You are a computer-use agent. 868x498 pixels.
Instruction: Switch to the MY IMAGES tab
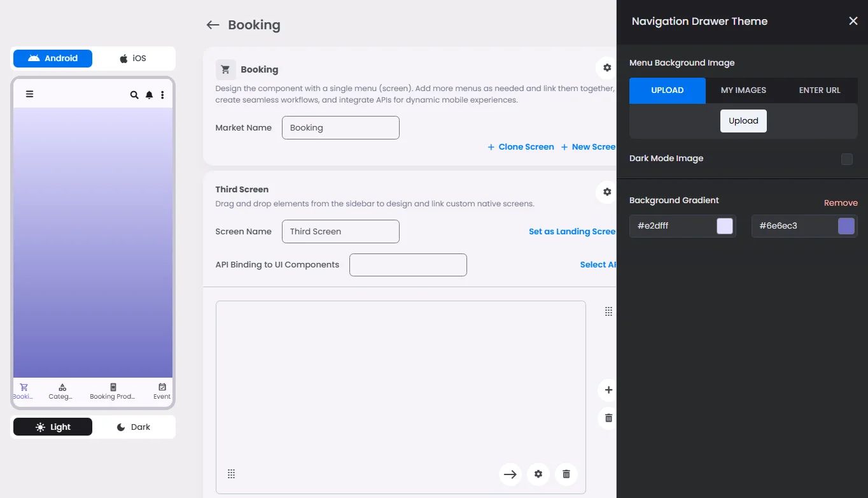coord(743,90)
